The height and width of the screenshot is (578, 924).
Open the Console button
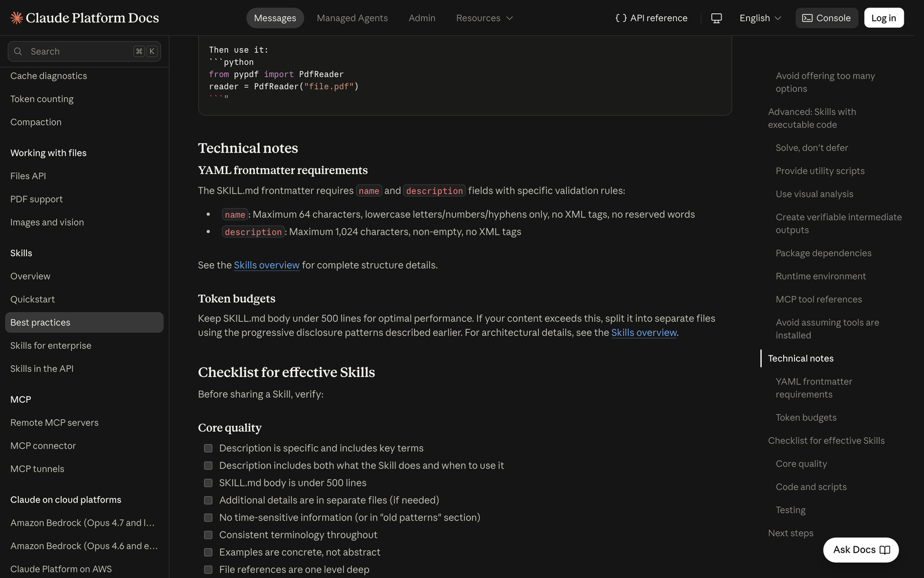pos(826,18)
